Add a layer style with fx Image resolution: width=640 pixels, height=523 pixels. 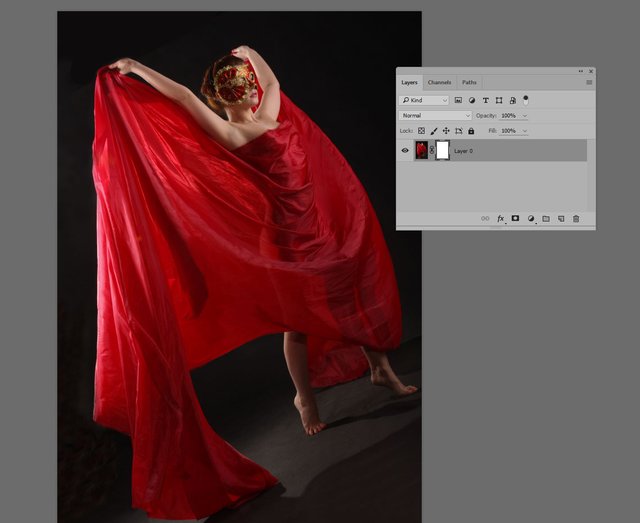[500, 218]
